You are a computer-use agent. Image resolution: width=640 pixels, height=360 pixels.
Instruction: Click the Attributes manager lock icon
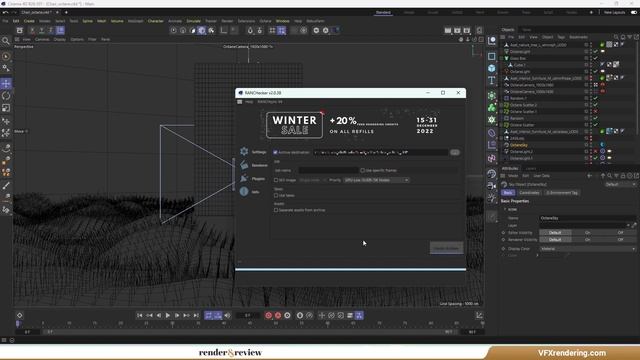click(623, 176)
